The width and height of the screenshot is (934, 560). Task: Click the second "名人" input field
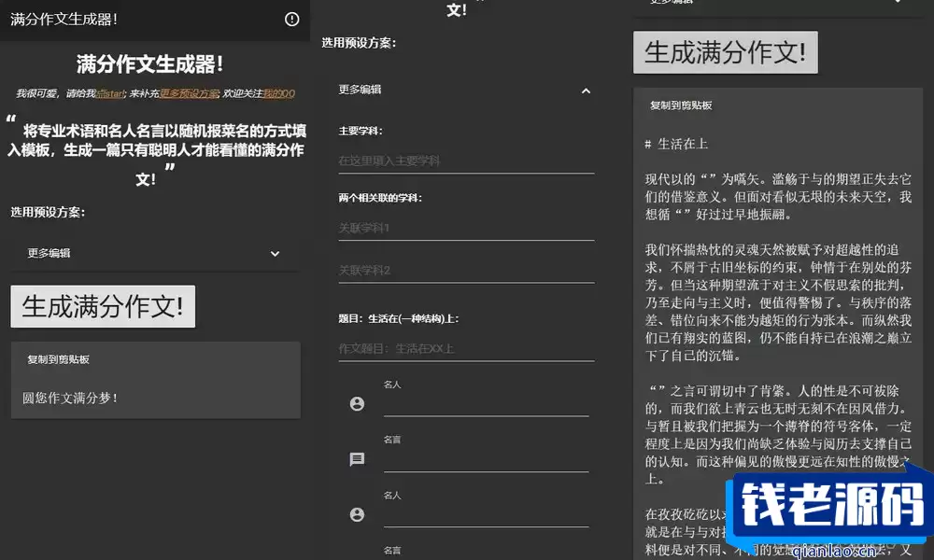(x=486, y=515)
